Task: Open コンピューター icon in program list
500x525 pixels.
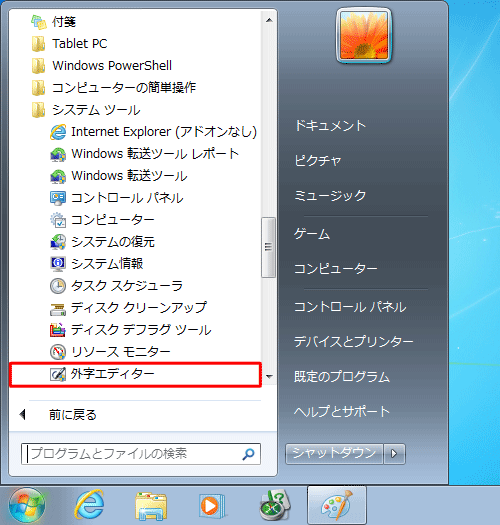Action: pos(58,220)
